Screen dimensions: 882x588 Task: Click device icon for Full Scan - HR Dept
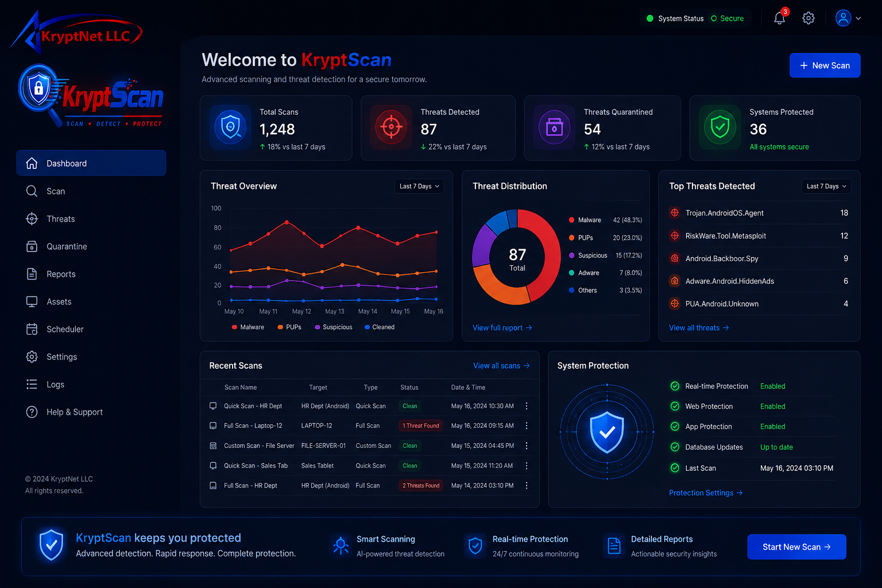pos(213,485)
